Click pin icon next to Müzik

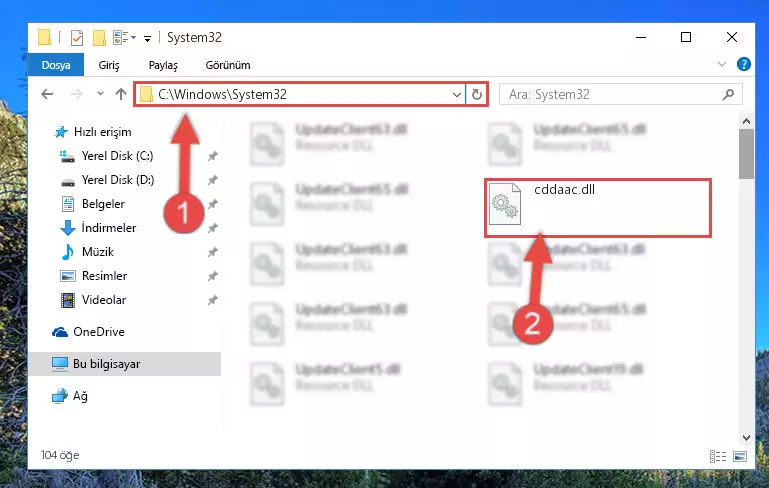pos(212,252)
